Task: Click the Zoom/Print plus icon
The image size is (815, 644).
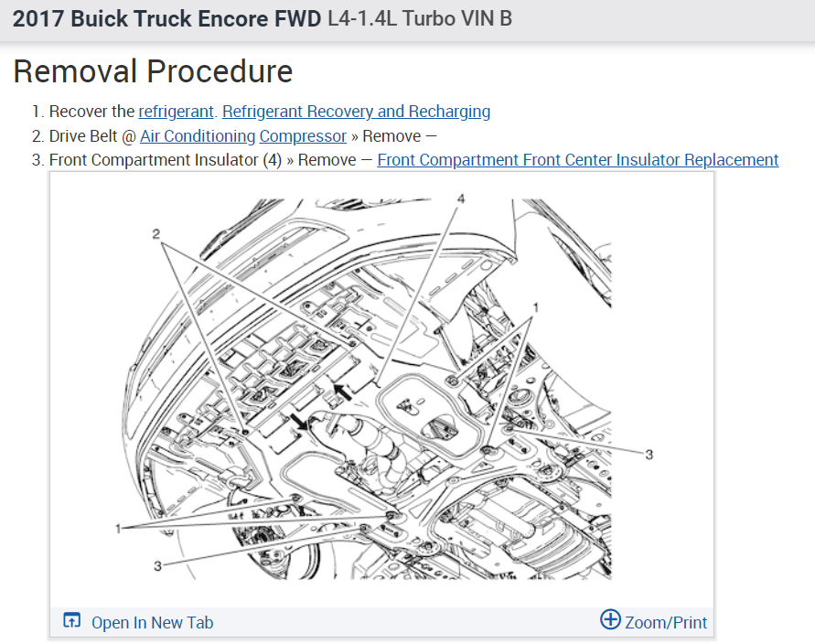Action: click(x=610, y=619)
